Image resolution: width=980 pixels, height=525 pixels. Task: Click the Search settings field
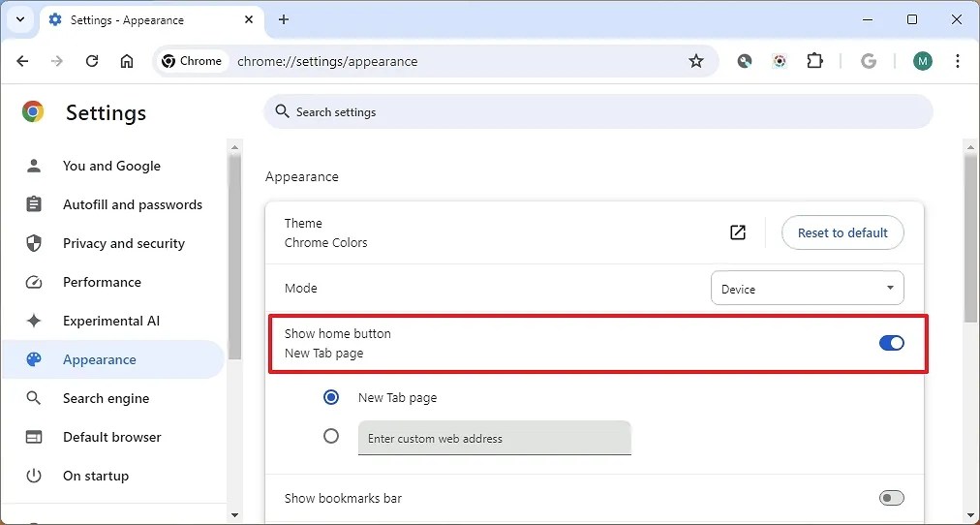tap(598, 111)
